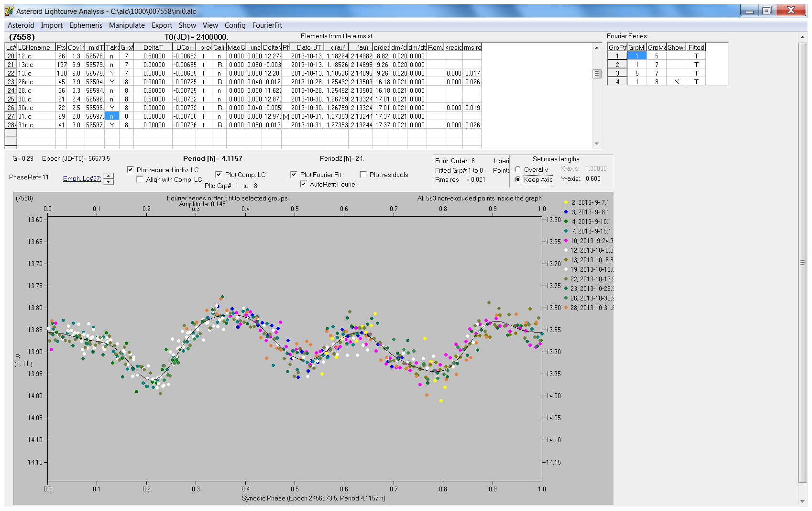This screenshot has width=812, height=511.
Task: Open the FourierFit menu
Action: coord(267,25)
